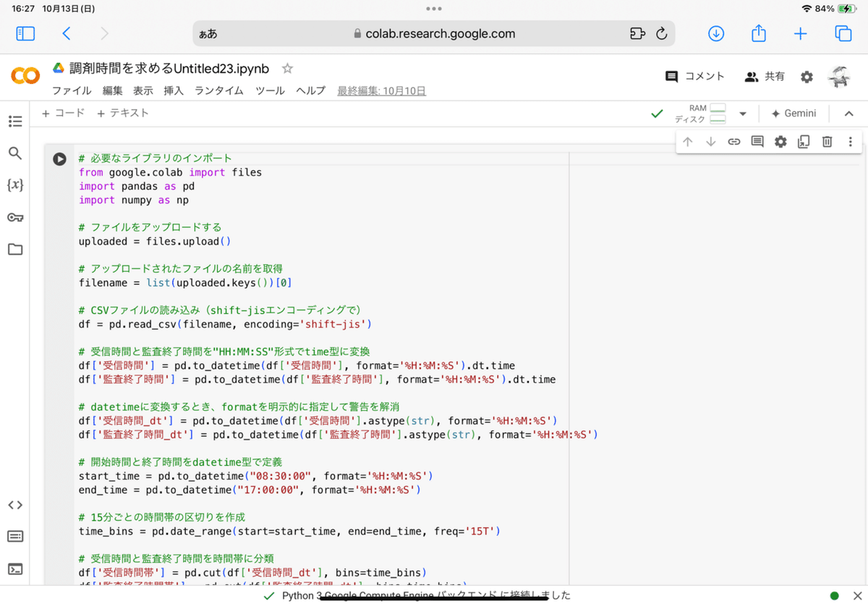Image resolution: width=868 pixels, height=606 pixels.
Task: Open the variables inspector {x}
Action: [x=15, y=185]
